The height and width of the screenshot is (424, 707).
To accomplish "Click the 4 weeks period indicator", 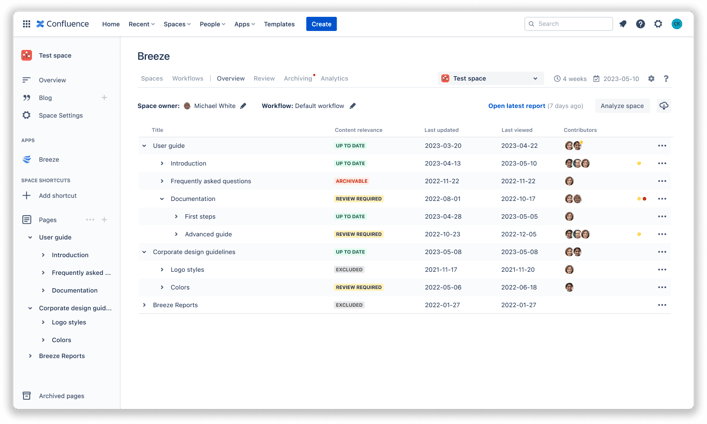I will pyautogui.click(x=570, y=78).
